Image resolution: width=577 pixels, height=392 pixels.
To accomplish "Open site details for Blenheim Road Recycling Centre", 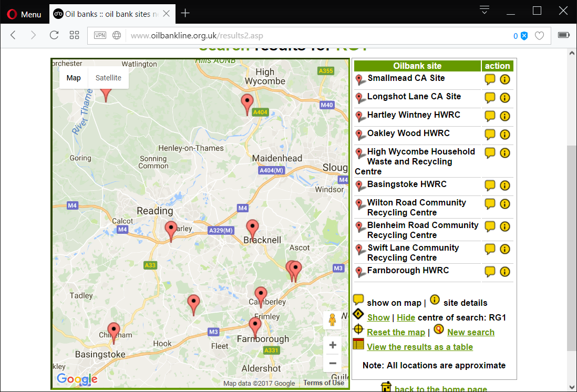I will point(505,226).
